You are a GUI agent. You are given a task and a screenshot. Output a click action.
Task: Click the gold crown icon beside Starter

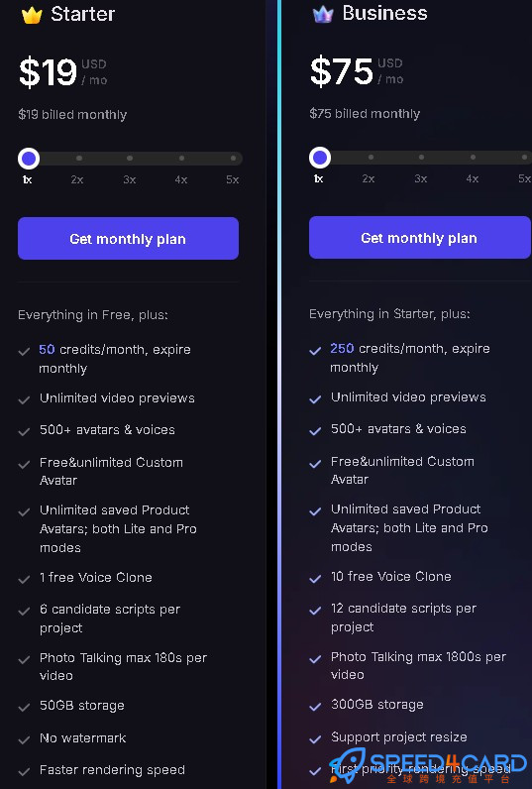click(32, 15)
